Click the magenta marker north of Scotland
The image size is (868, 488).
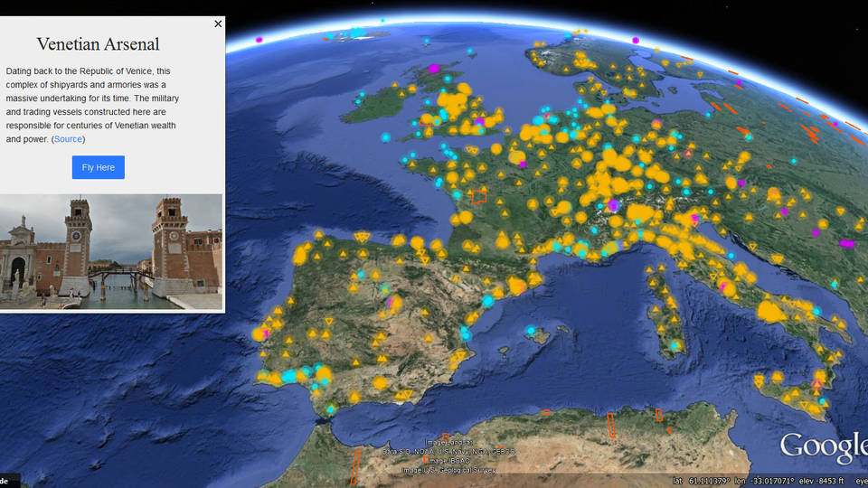click(259, 40)
